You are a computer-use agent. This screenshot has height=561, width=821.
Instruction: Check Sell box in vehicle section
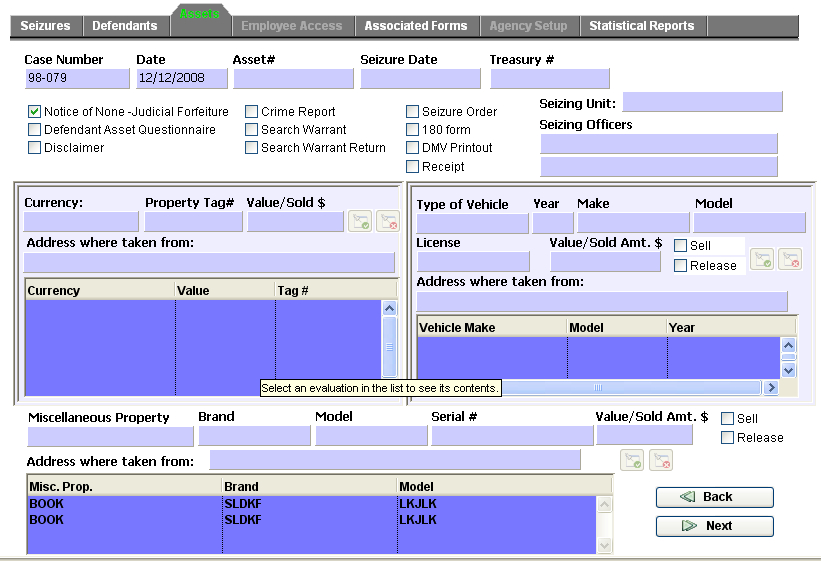[681, 246]
